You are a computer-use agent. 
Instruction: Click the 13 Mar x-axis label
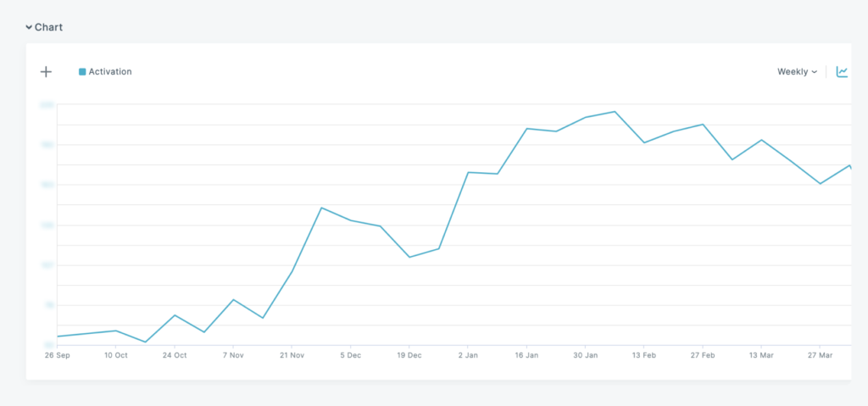tap(760, 355)
